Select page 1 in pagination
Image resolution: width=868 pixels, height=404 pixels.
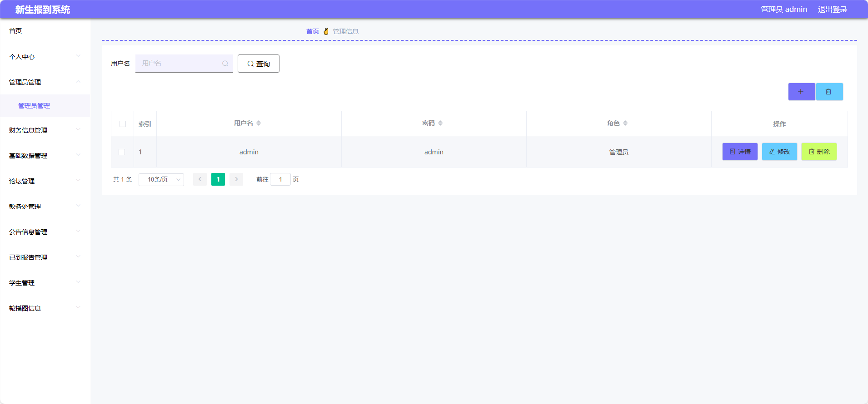pos(218,179)
